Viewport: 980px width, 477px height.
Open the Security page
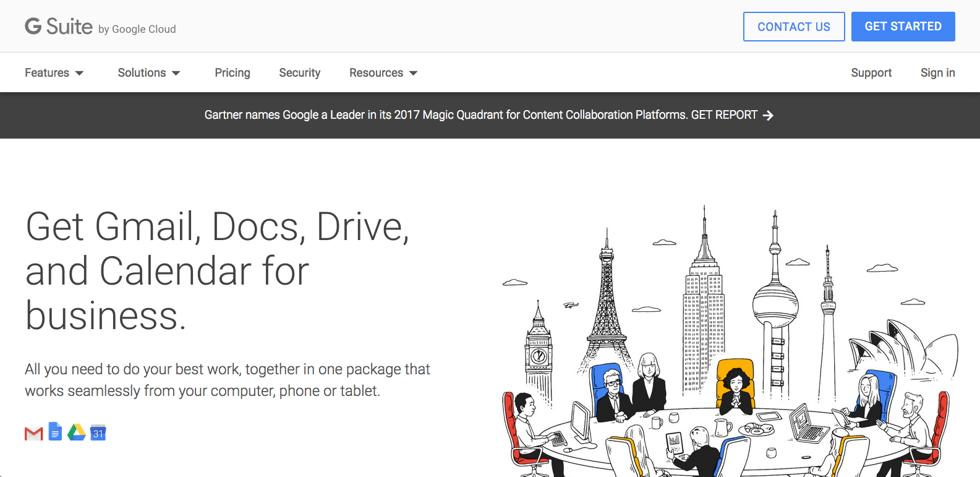pyautogui.click(x=300, y=73)
